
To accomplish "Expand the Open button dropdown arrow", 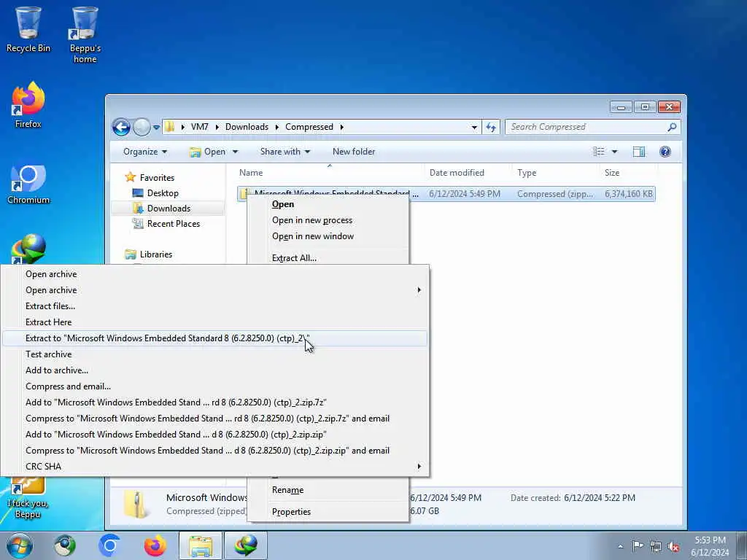I will pyautogui.click(x=235, y=152).
